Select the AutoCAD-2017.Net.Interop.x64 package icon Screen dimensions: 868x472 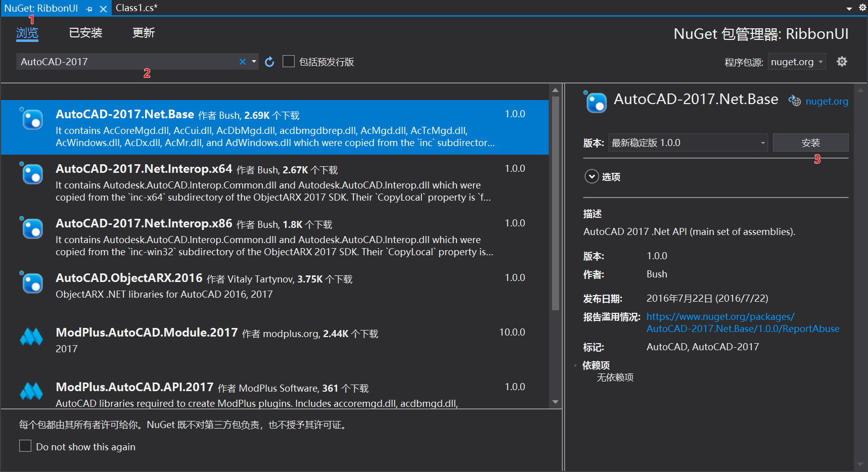point(31,173)
